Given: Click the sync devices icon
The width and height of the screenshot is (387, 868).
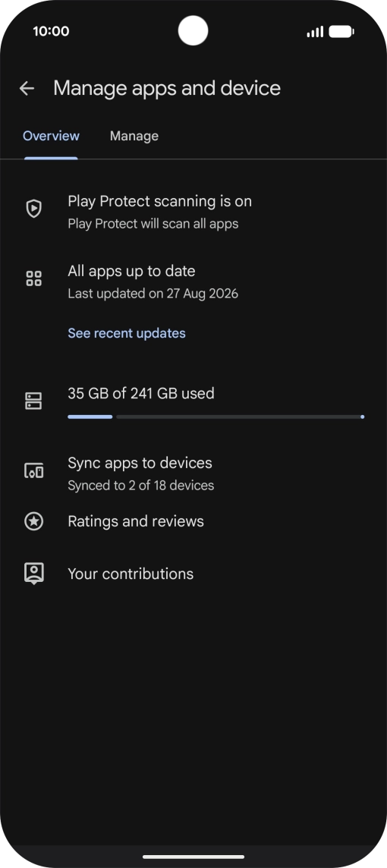Looking at the screenshot, I should point(34,471).
